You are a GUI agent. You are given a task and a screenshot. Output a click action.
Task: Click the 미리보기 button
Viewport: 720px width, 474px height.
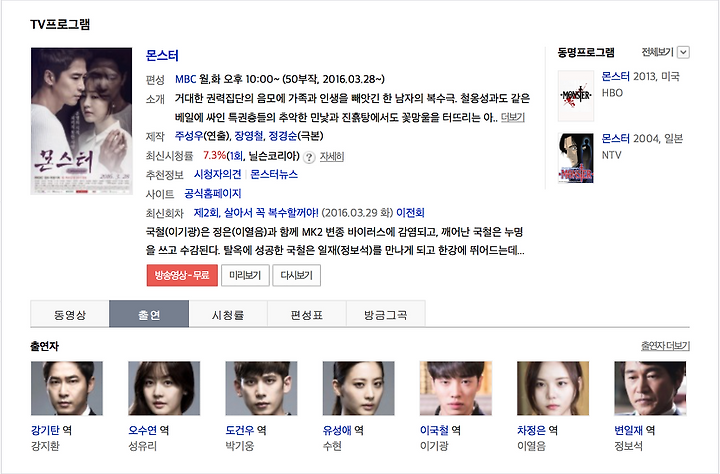coord(245,276)
